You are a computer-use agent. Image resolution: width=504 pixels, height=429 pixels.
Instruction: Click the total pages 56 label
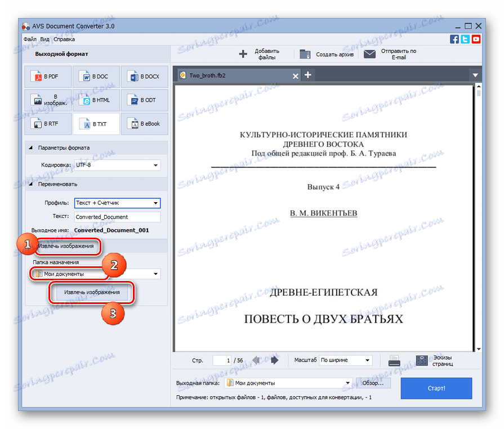tap(240, 360)
